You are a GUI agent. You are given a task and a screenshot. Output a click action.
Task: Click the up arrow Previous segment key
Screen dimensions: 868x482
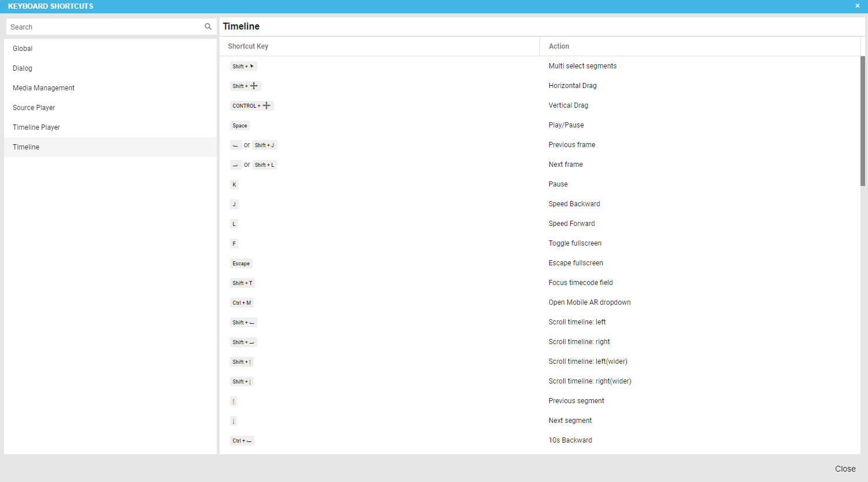[234, 401]
